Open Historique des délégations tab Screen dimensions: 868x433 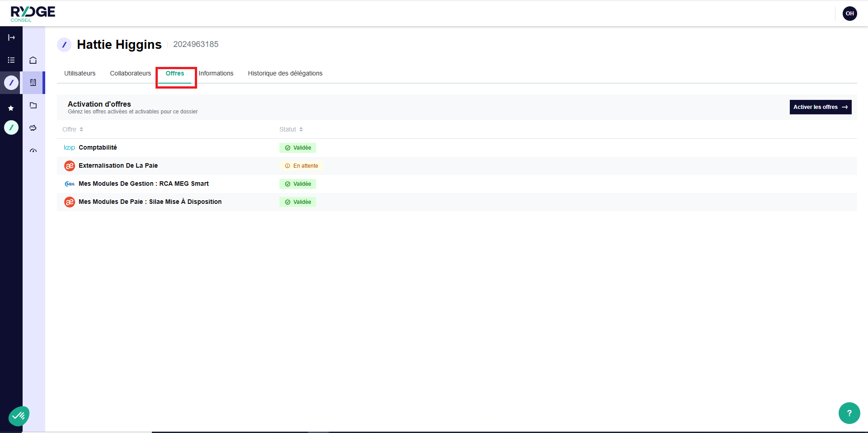pyautogui.click(x=285, y=73)
